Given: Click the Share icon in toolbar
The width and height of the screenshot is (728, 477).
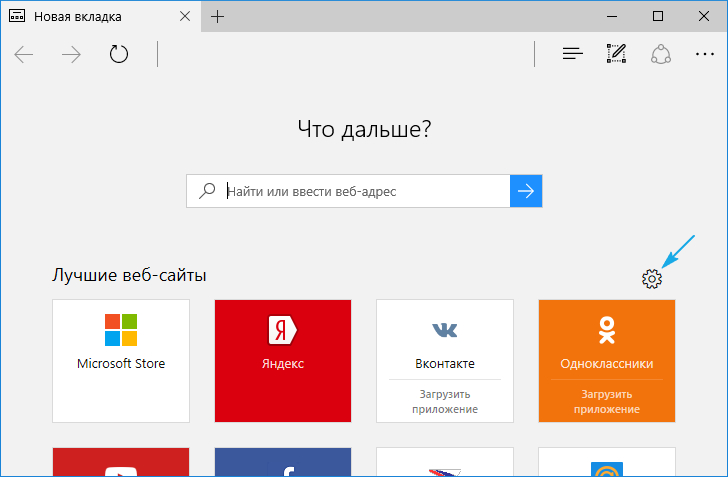Looking at the screenshot, I should coord(660,54).
